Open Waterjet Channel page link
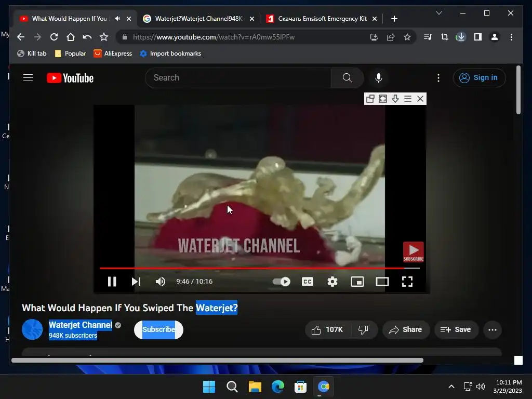532x399 pixels. point(81,325)
